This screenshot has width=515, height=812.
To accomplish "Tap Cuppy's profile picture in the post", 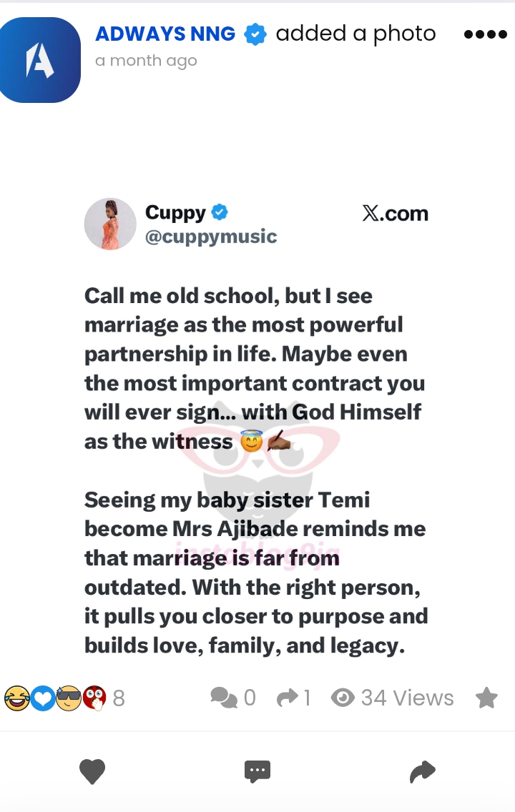I will click(x=110, y=224).
